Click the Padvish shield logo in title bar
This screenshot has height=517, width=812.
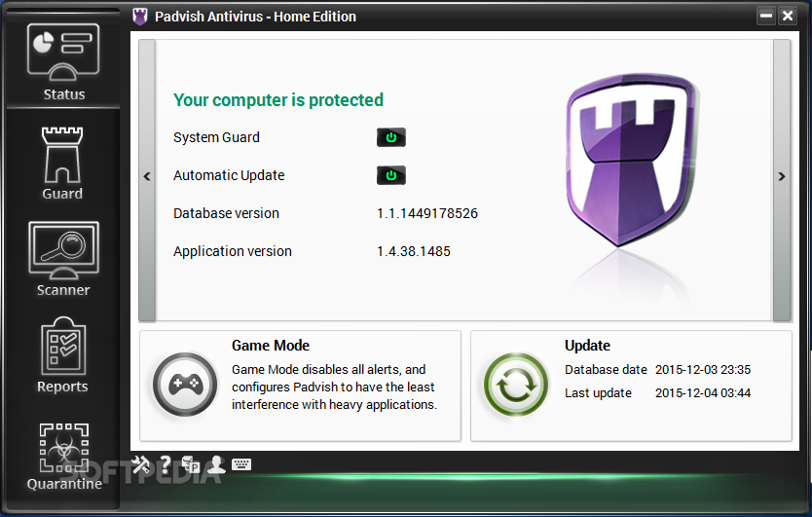(140, 17)
